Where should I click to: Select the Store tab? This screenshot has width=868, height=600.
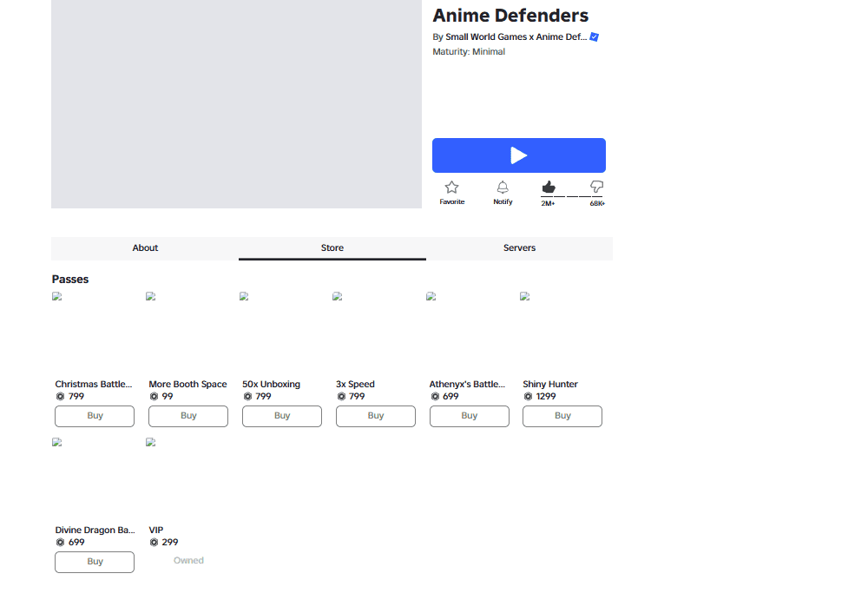pos(332,248)
